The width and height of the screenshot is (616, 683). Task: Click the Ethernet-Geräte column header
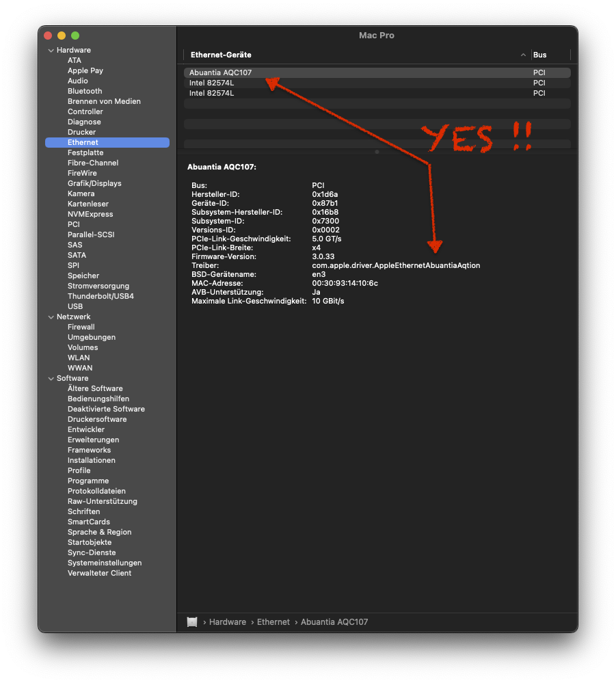point(358,55)
